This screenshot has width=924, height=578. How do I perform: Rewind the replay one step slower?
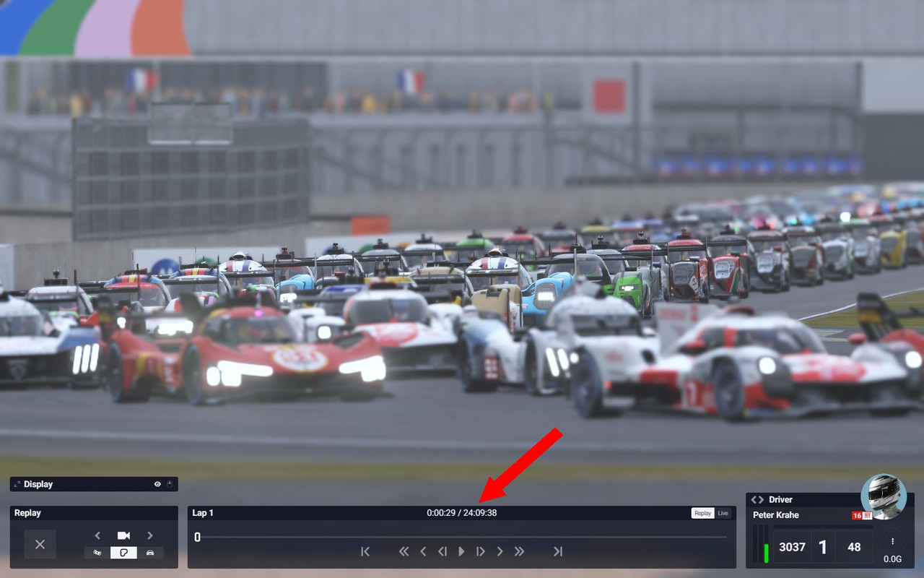pyautogui.click(x=423, y=551)
